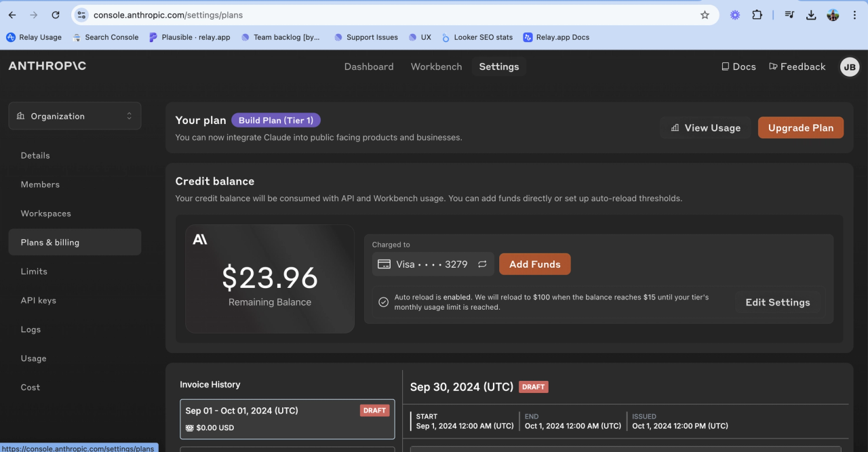
Task: Open the Chrome profile avatar
Action: [833, 15]
